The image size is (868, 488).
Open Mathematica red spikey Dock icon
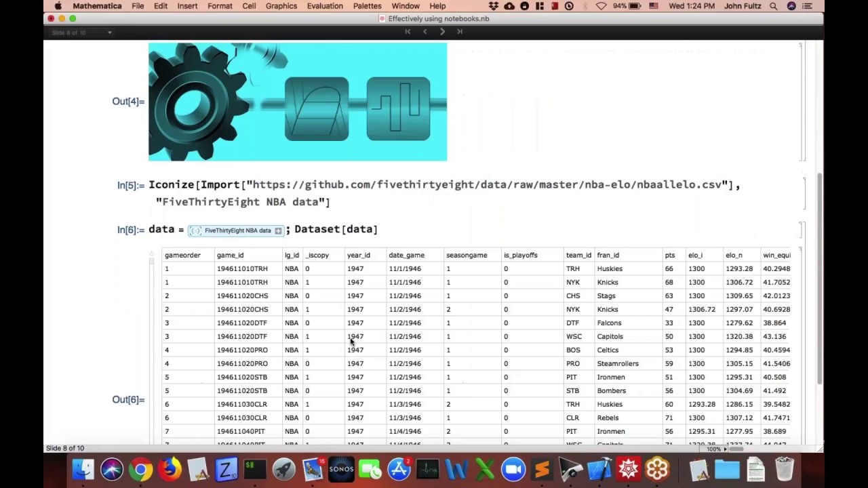point(628,469)
